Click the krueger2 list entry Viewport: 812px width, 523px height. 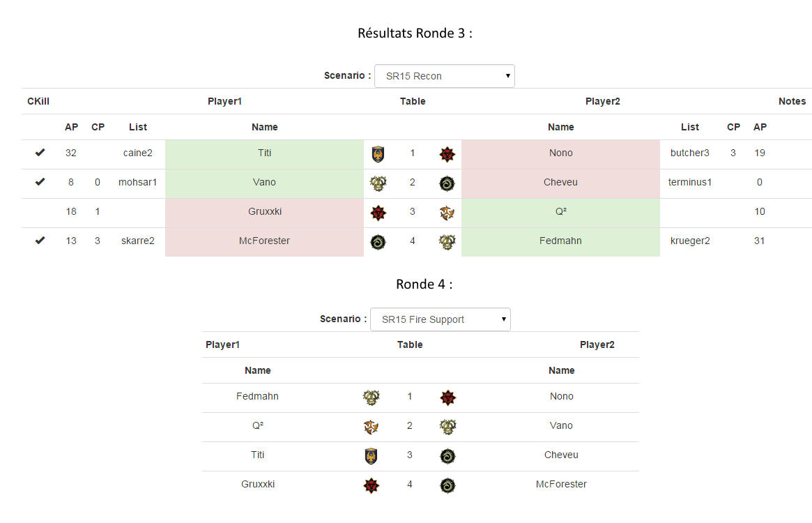[690, 241]
